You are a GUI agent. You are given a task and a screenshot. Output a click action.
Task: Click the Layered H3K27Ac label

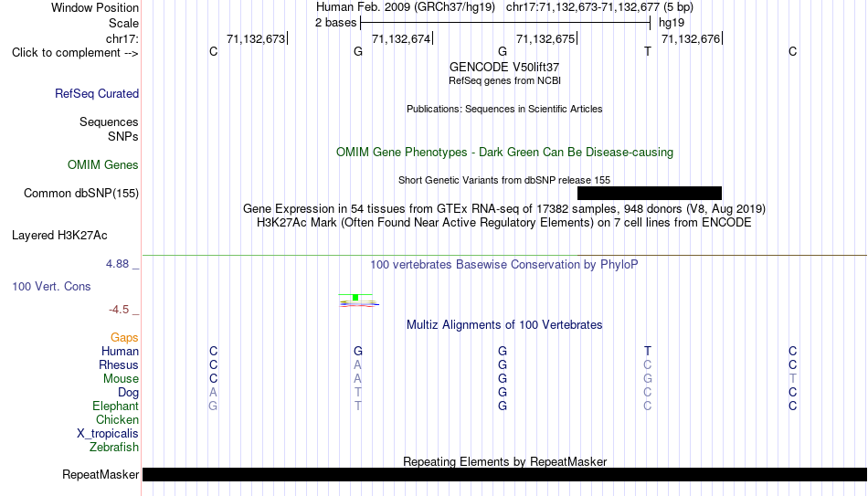[59, 236]
